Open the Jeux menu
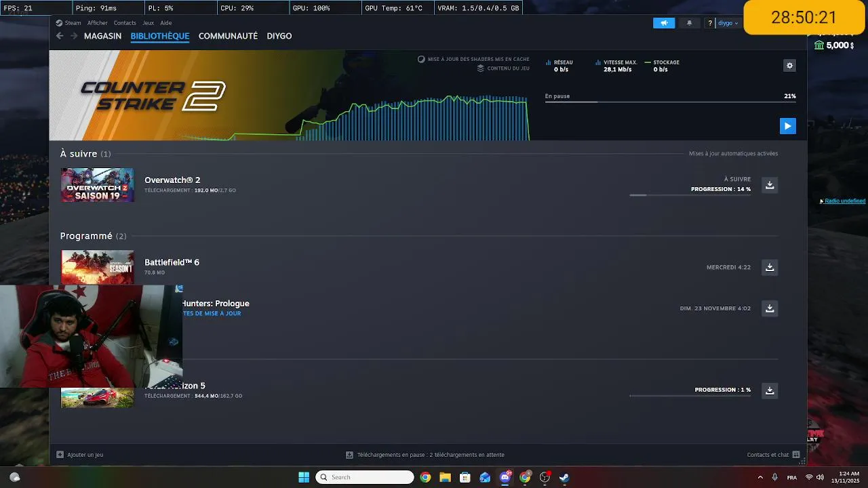 click(148, 23)
